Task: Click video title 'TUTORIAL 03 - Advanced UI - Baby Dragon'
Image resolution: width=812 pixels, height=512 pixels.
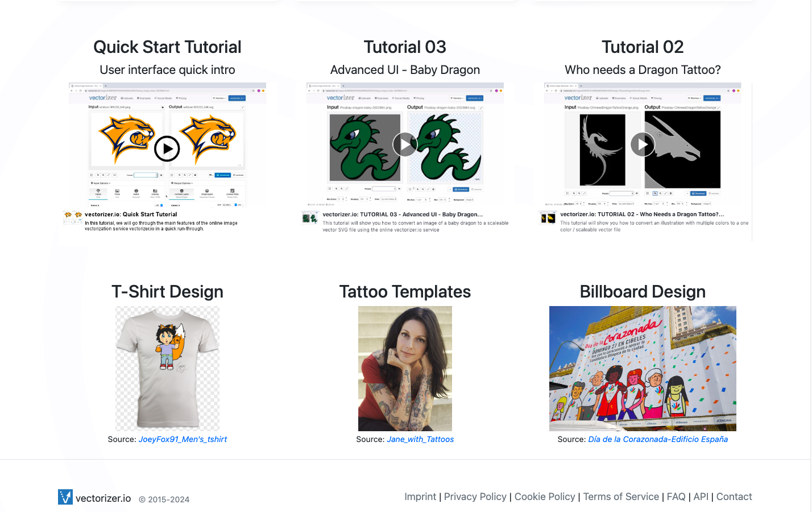Action: tap(403, 214)
